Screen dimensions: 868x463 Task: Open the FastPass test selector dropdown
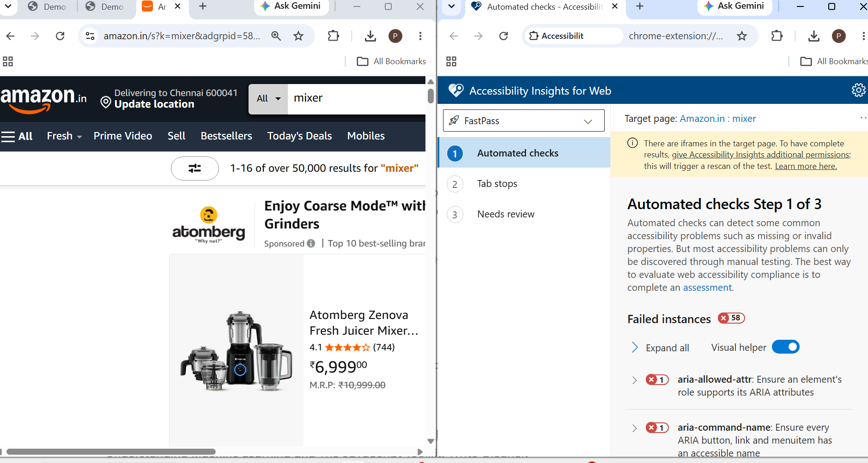(524, 120)
